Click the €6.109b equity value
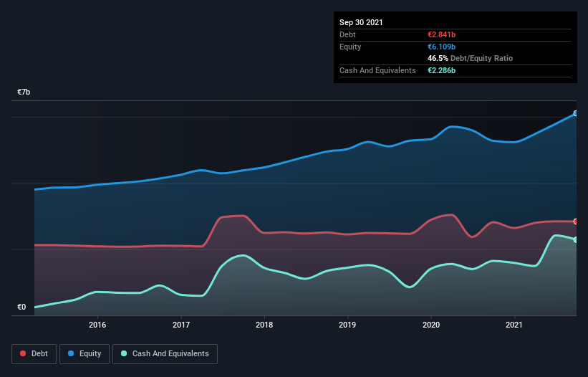This screenshot has width=588, height=377. 441,47
